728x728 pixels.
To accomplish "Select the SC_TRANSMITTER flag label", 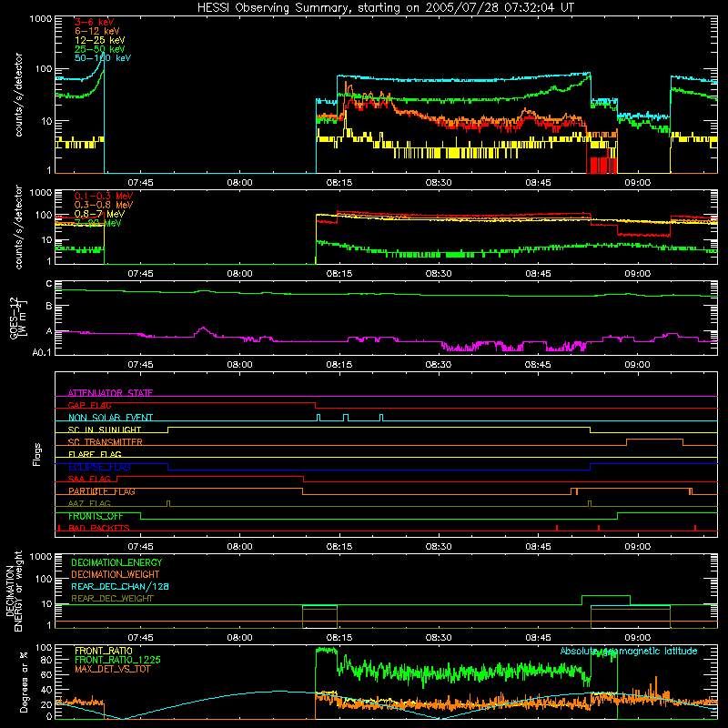I will click(106, 442).
